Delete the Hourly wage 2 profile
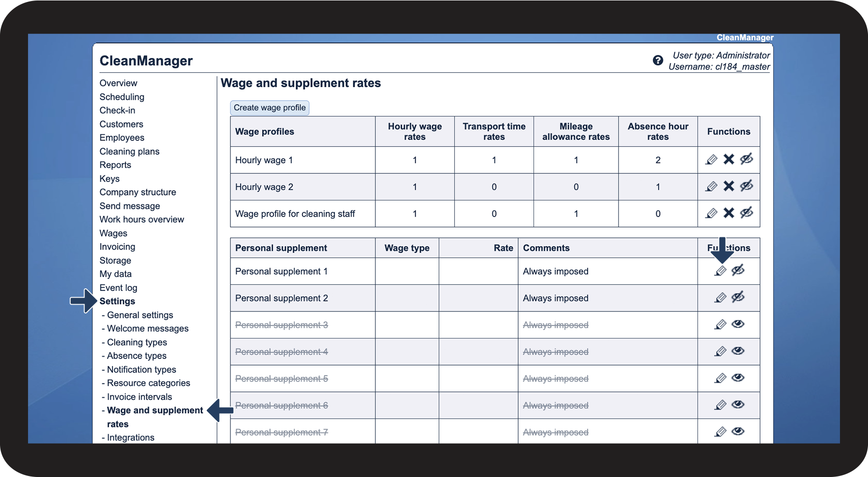The height and width of the screenshot is (477, 868). pyautogui.click(x=729, y=187)
